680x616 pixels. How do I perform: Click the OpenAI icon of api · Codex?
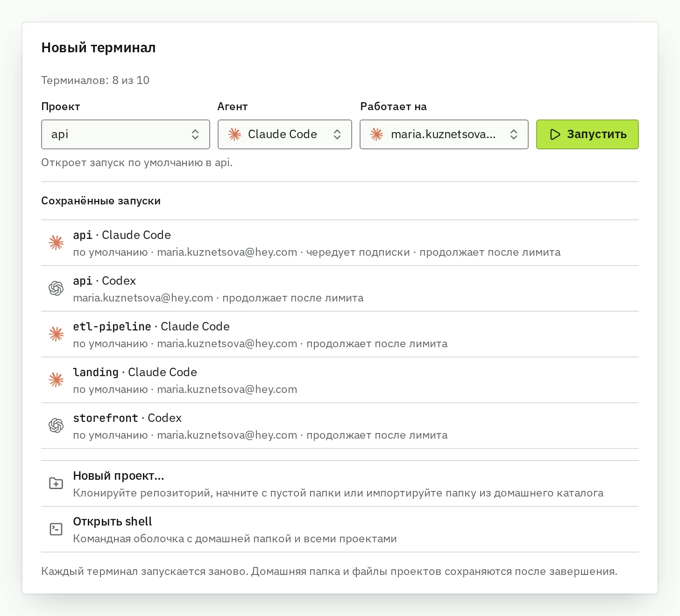pos(56,288)
